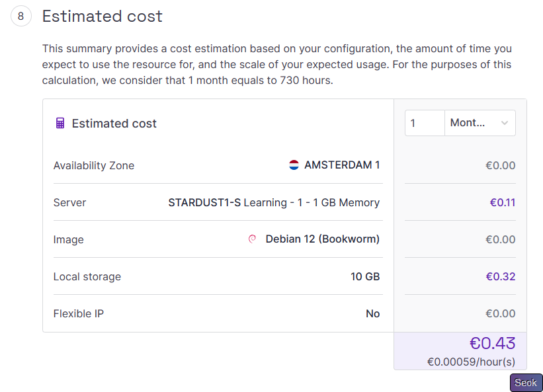Open the Month duration unit dropdown

point(480,123)
